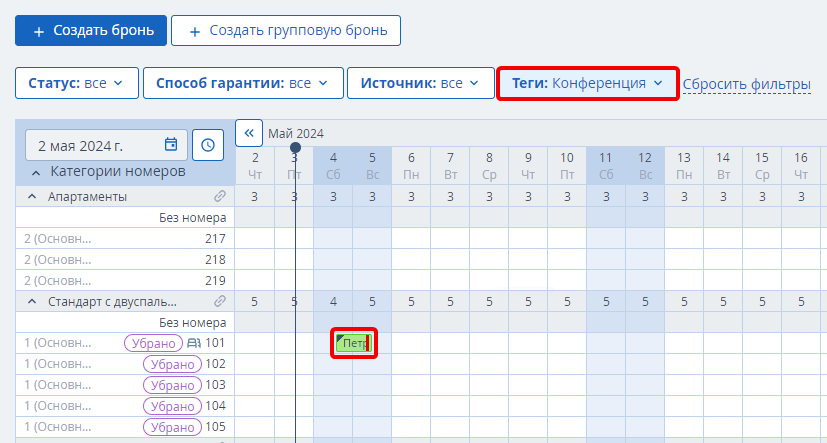Open the green Петр booking in room 101
The width and height of the screenshot is (827, 443).
pyautogui.click(x=353, y=344)
